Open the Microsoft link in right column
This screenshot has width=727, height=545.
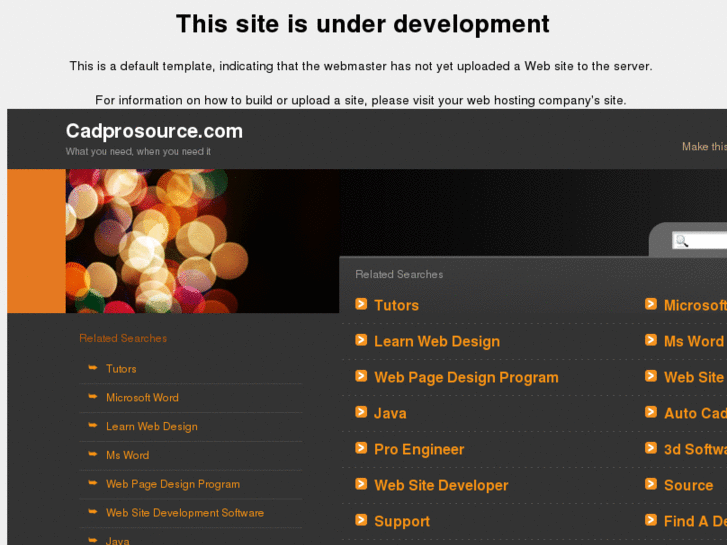point(695,305)
